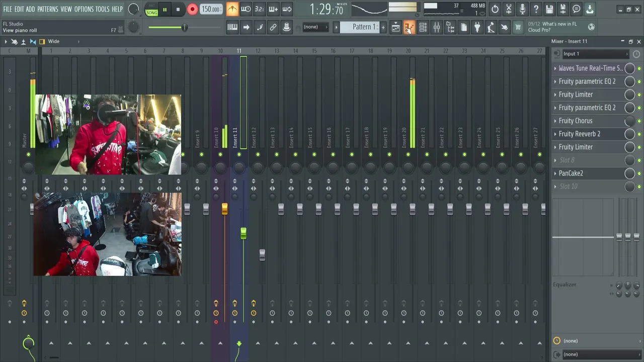Open the Mixer faders icon
The width and height of the screenshot is (644, 362).
coord(437,28)
